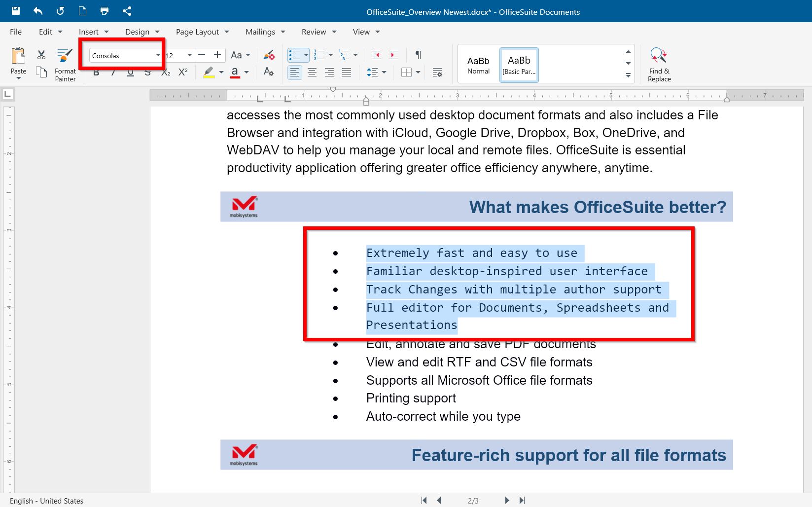Viewport: 812px width, 507px height.
Task: Open the font color picker arrow
Action: (247, 72)
